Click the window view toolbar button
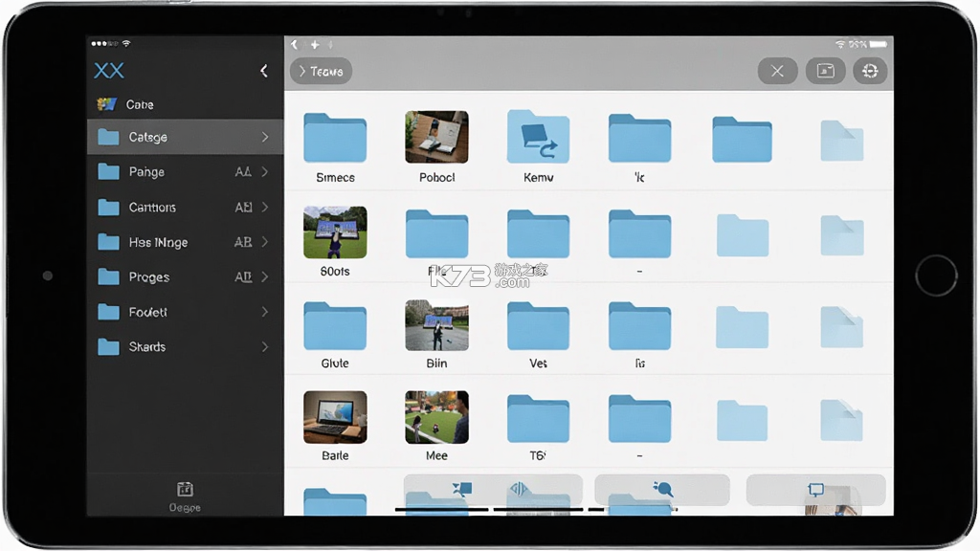Image resolution: width=980 pixels, height=551 pixels. tap(825, 71)
